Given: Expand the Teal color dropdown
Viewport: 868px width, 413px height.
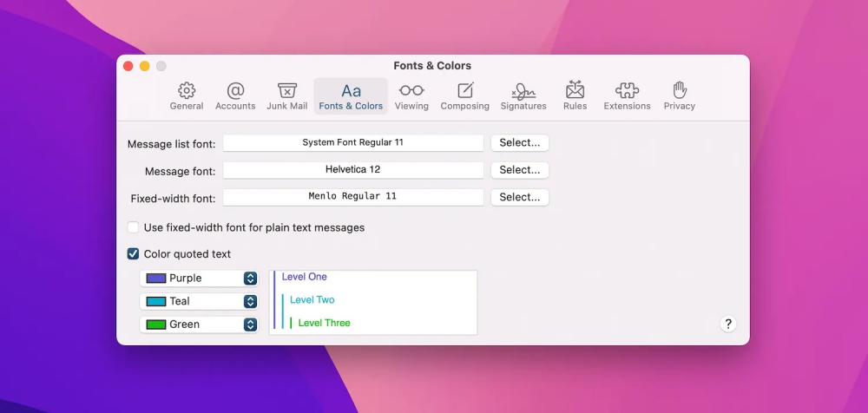Looking at the screenshot, I should [x=250, y=301].
